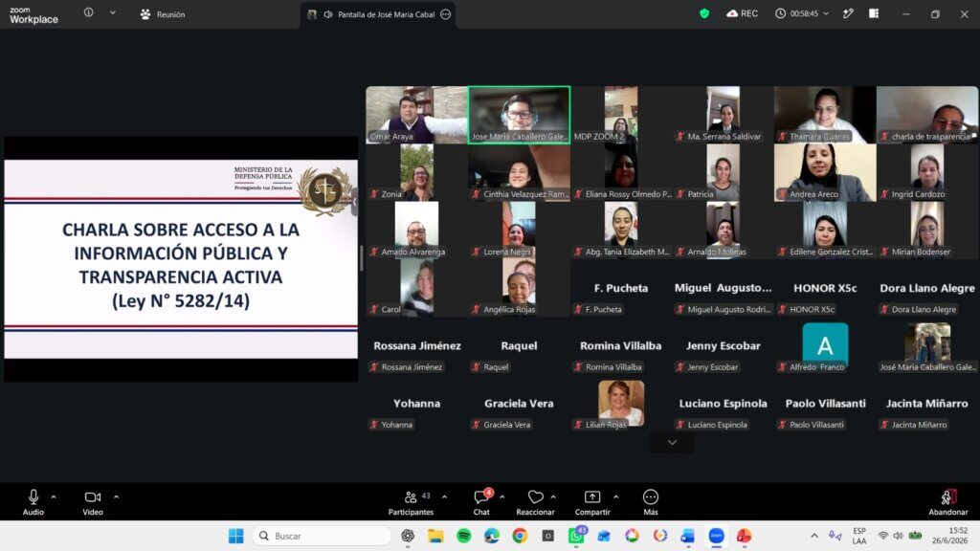Show next page of participant gallery
The width and height of the screenshot is (980, 551).
pos(672,442)
